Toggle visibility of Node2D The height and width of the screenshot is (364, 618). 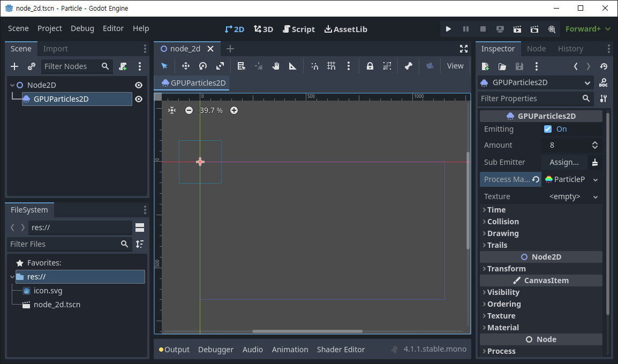pos(139,85)
